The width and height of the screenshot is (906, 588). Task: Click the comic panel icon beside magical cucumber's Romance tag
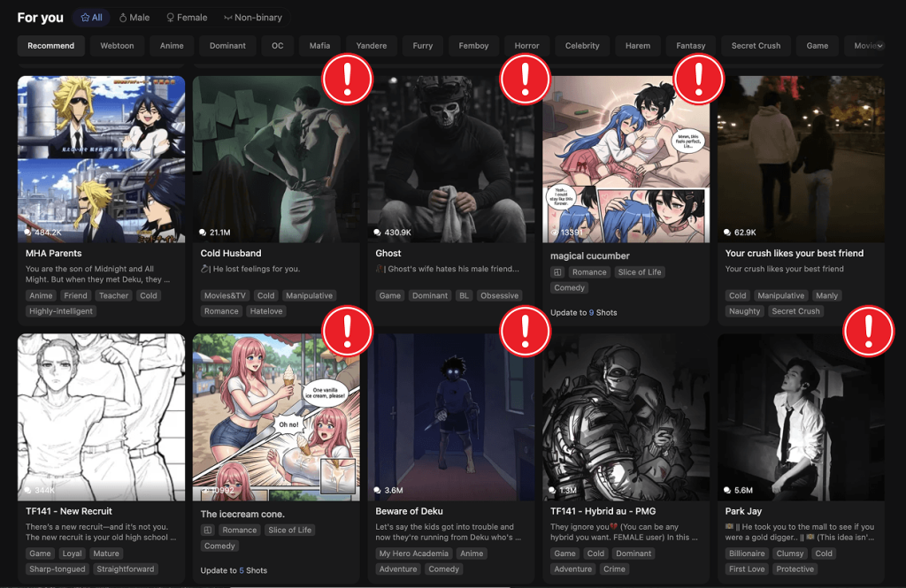[x=557, y=272]
